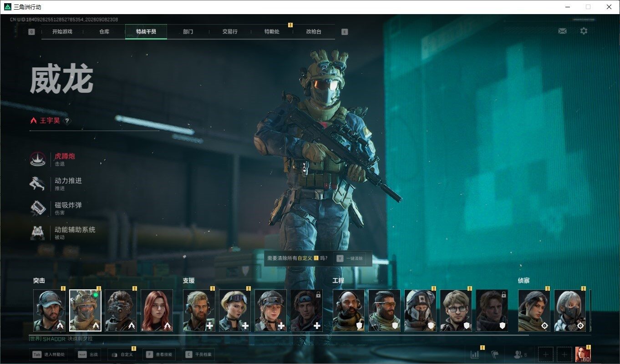Image resolution: width=620 pixels, height=364 pixels.
Task: Open the mail envelope icon
Action: click(562, 31)
